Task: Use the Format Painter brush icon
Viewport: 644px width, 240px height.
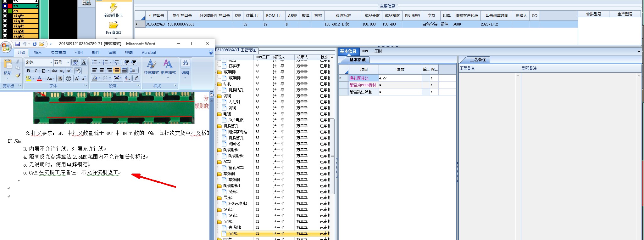Action: click(18, 75)
